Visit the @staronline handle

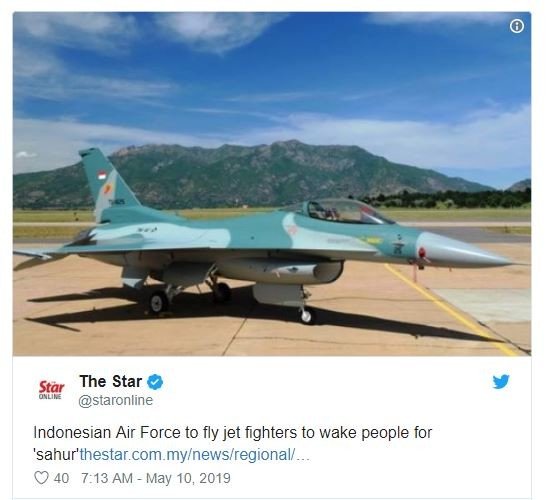115,401
